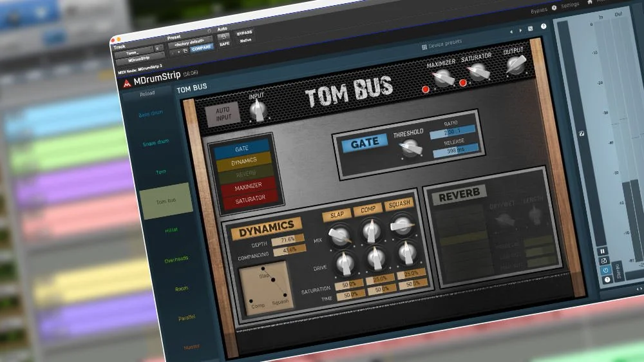Click the meter reset icon below pause
This screenshot has width=644, height=362.
click(604, 261)
